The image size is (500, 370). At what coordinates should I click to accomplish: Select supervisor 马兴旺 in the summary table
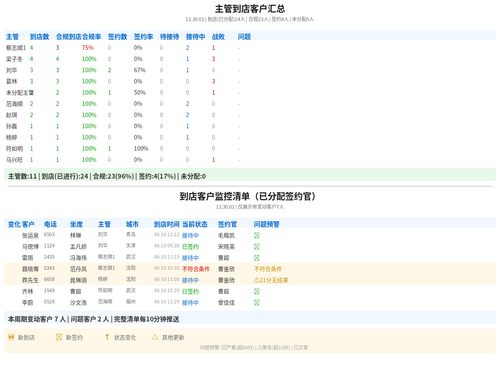pos(14,160)
